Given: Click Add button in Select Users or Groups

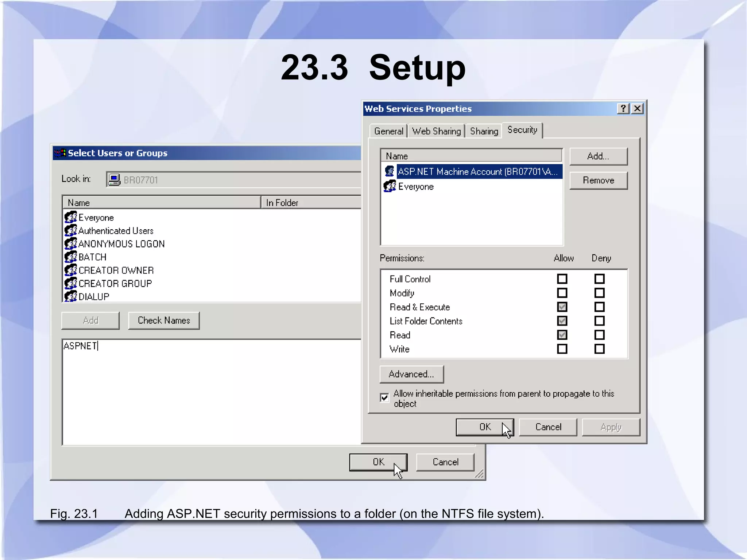Looking at the screenshot, I should [x=90, y=320].
